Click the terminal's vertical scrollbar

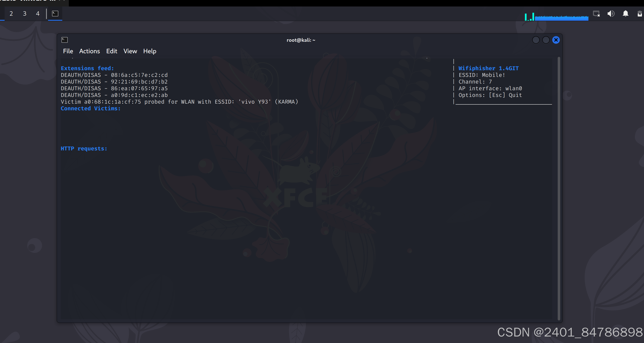[559, 188]
